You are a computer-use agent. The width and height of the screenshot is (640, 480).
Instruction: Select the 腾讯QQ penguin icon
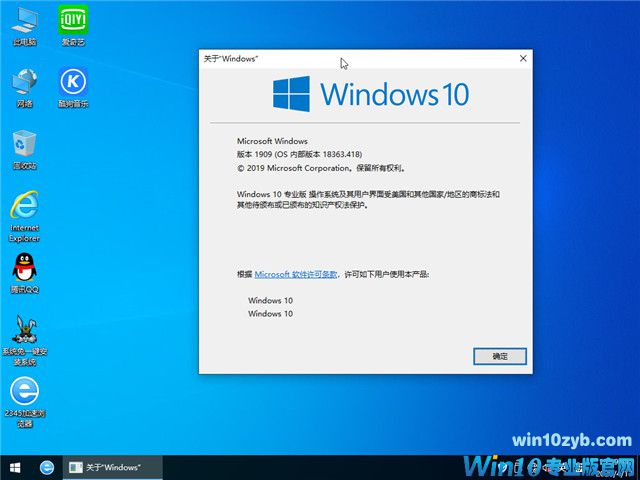[25, 268]
